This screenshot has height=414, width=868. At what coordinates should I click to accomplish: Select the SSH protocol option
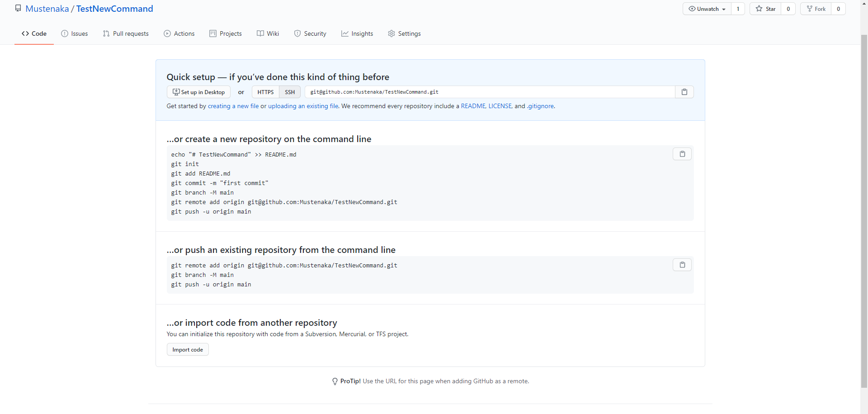click(290, 92)
